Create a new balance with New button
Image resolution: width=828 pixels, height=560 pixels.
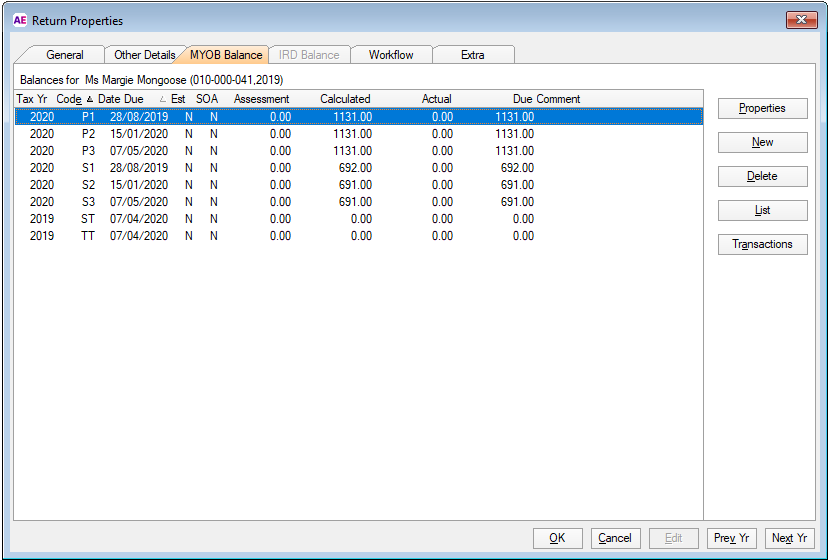coord(762,142)
